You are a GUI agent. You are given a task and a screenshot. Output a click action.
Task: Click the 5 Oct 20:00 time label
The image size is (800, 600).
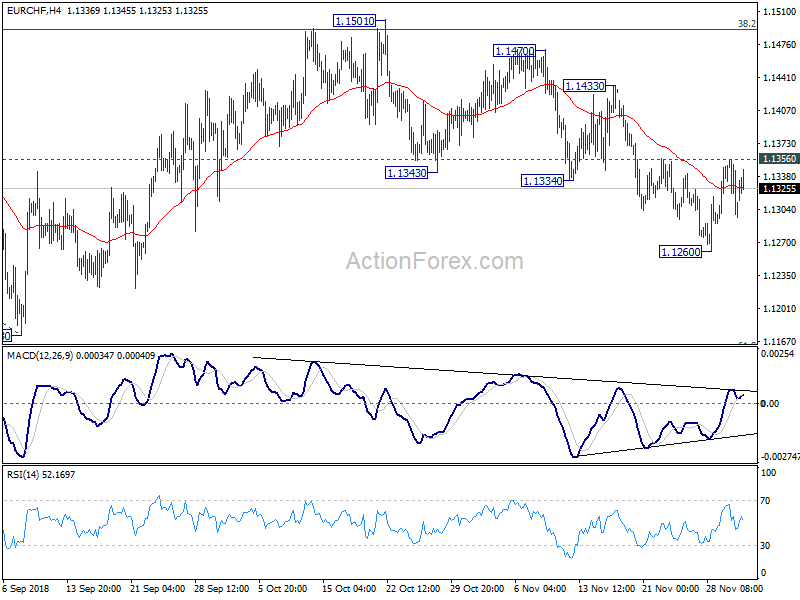pos(283,588)
